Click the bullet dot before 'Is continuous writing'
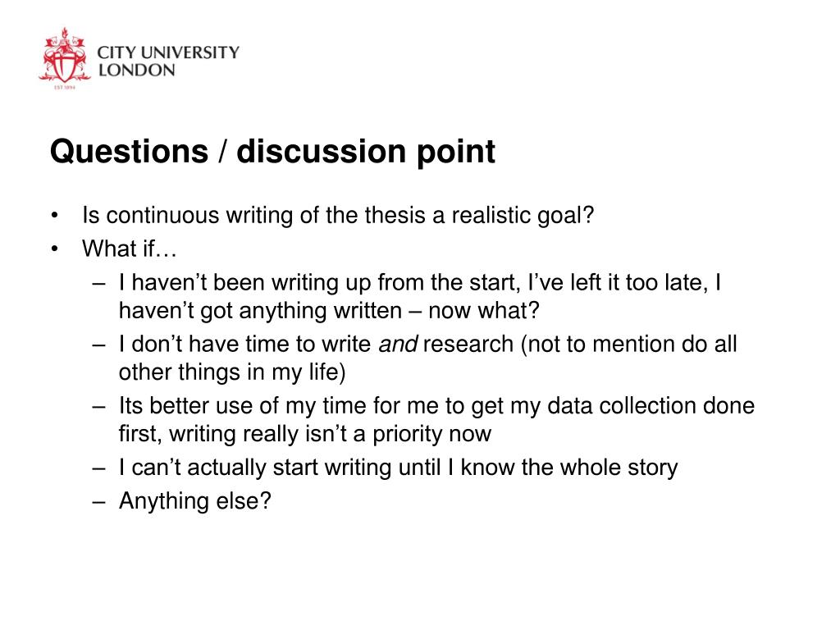 tap(54, 216)
